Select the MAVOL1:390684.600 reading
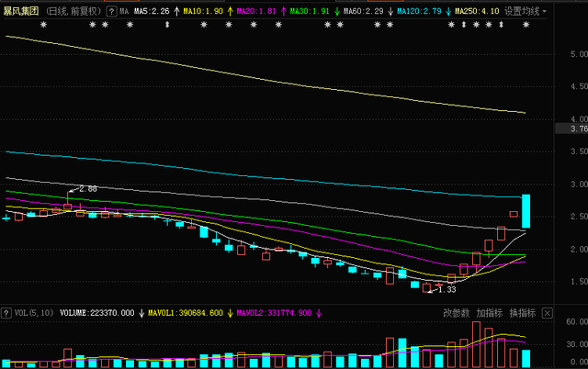The height and width of the screenshot is (369, 588). (186, 313)
